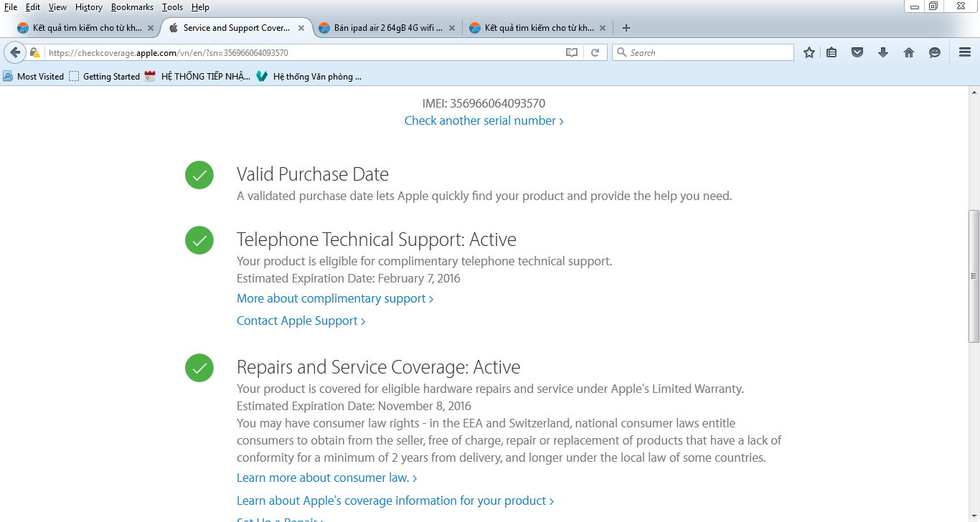Go to Home page icon

pyautogui.click(x=909, y=52)
